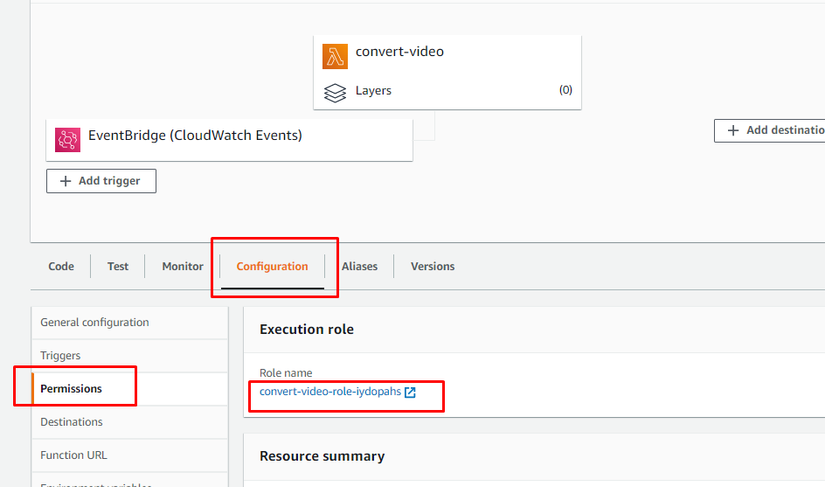Select Triggers in the side menu
This screenshot has height=487, width=825.
tap(60, 355)
